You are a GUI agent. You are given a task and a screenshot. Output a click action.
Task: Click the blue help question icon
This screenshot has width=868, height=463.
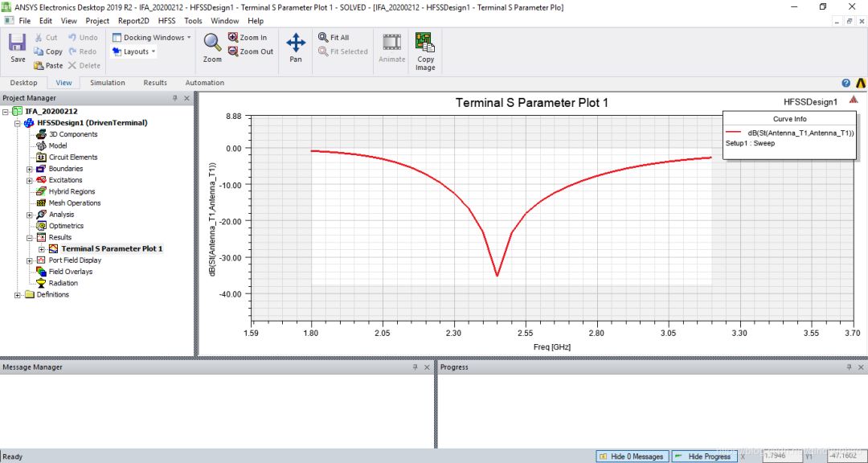[x=845, y=83]
